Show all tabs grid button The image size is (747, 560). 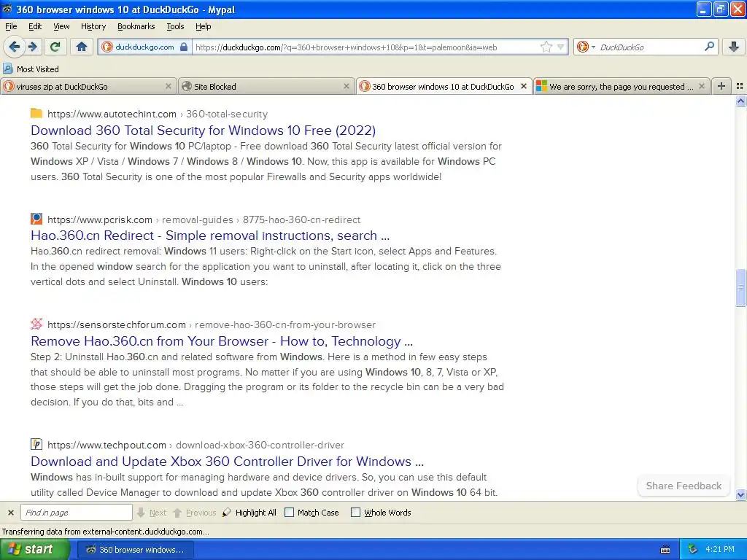pos(740,86)
